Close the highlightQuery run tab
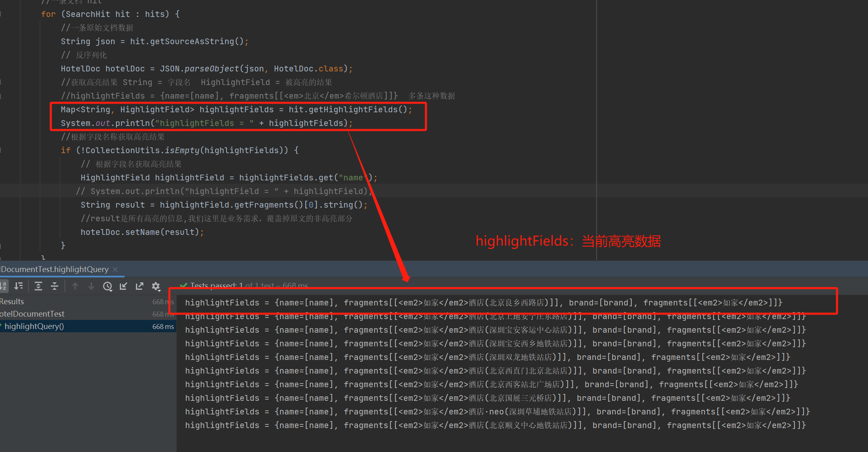The image size is (868, 452). click(x=115, y=270)
